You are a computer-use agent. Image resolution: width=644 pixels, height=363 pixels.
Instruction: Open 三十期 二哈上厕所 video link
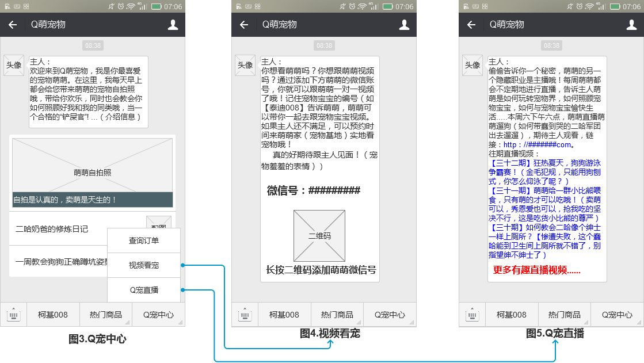click(x=544, y=241)
